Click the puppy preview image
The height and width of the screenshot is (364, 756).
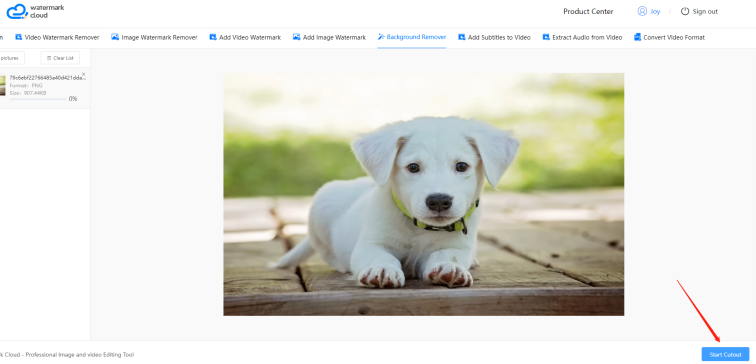(x=423, y=194)
